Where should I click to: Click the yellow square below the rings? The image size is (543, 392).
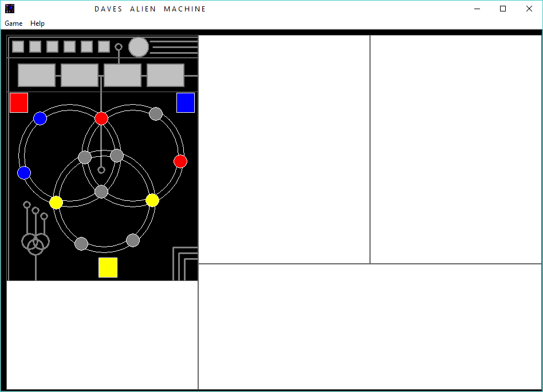pos(108,267)
